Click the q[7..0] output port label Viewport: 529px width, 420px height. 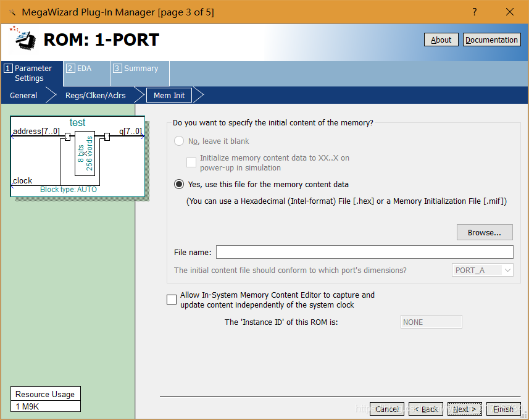131,131
